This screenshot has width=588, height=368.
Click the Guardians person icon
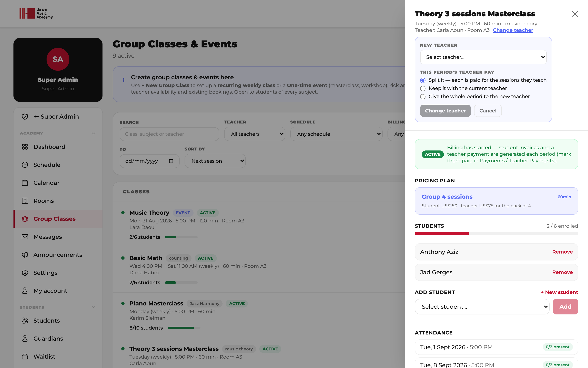tap(25, 339)
